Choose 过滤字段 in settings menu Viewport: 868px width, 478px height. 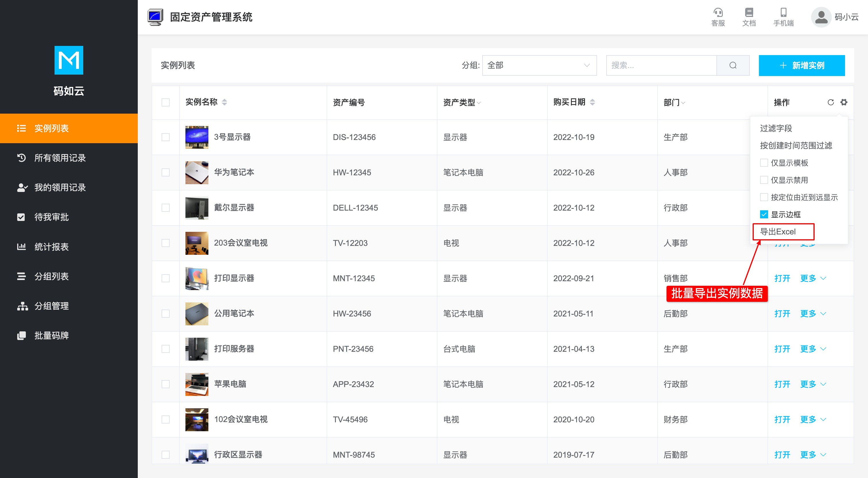click(x=776, y=128)
